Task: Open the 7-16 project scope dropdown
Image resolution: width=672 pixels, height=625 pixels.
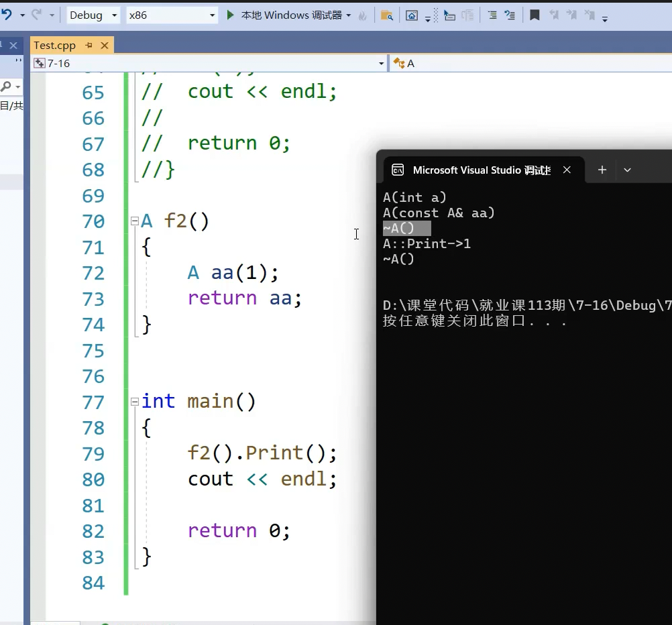Action: tap(209, 64)
